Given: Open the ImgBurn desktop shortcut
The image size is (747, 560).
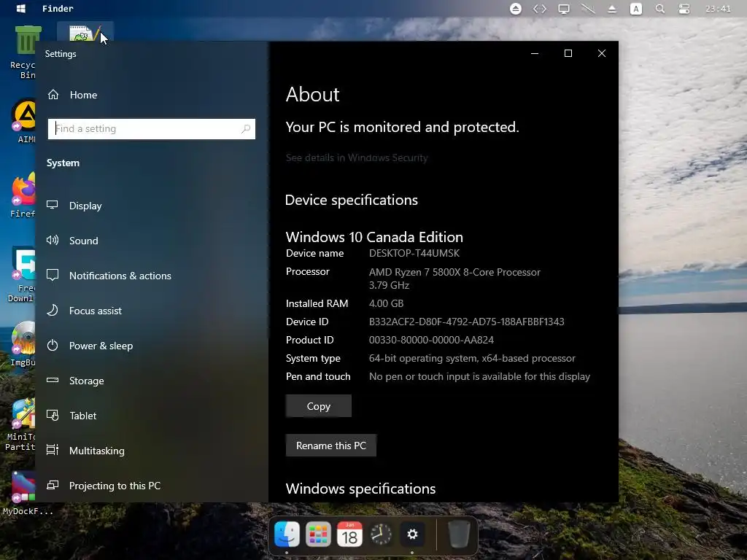Looking at the screenshot, I should tap(22, 344).
